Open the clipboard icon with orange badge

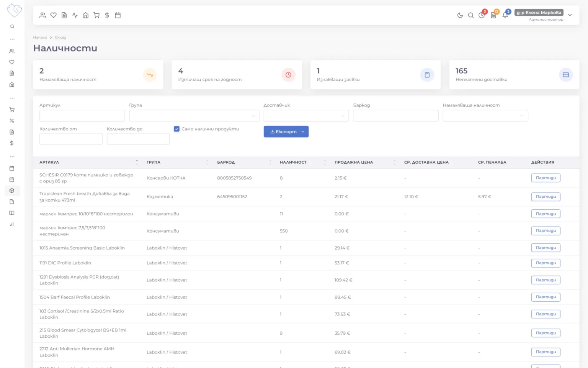click(493, 15)
